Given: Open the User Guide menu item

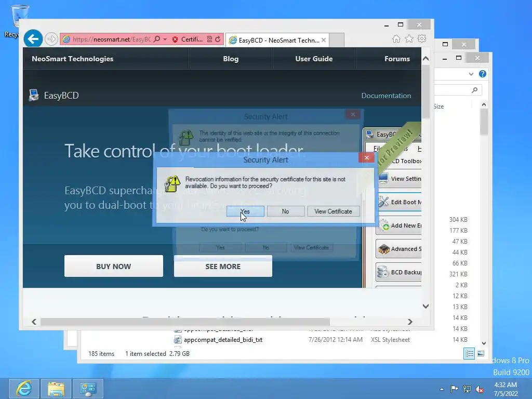Looking at the screenshot, I should pos(314,59).
